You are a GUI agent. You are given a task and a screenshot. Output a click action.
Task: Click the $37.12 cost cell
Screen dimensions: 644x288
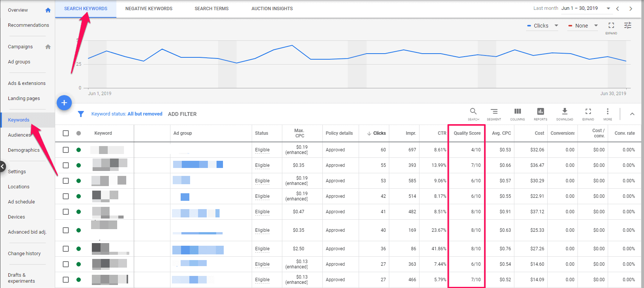(537, 212)
